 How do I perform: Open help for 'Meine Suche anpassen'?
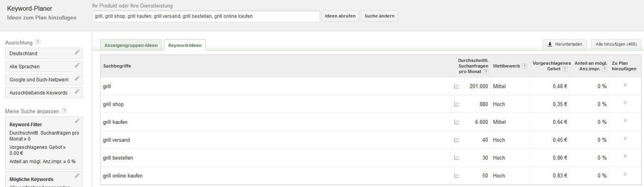tap(64, 111)
